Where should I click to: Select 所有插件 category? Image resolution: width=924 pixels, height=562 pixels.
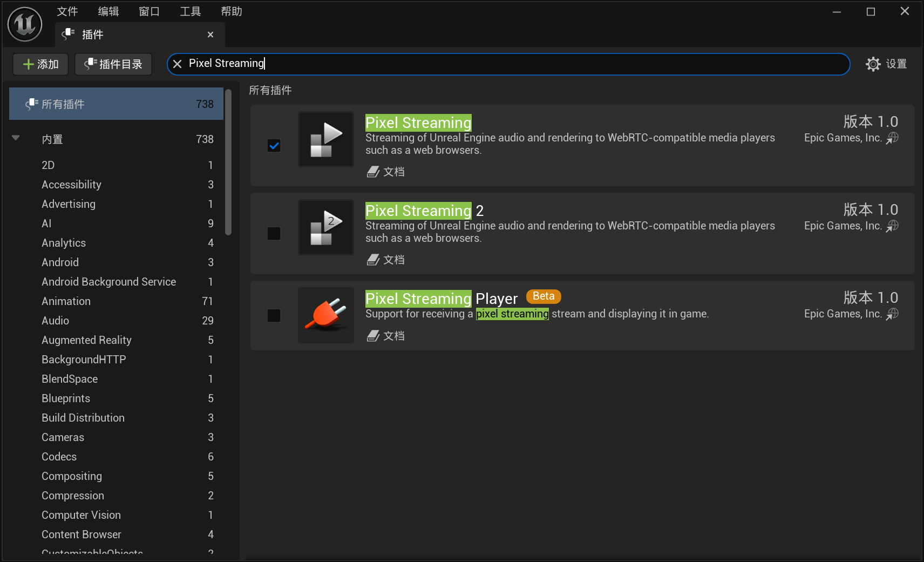click(117, 104)
